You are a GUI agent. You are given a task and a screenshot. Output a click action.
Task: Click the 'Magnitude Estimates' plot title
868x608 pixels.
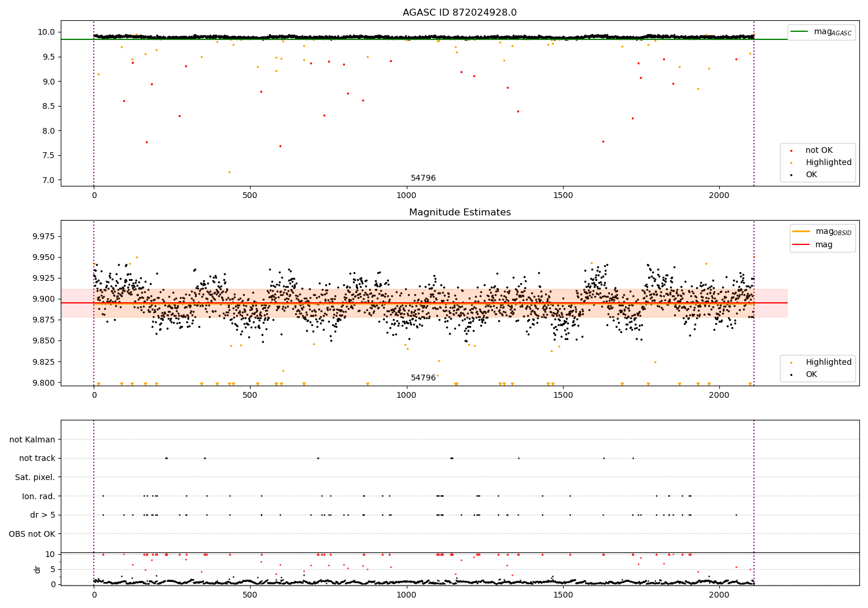point(460,213)
